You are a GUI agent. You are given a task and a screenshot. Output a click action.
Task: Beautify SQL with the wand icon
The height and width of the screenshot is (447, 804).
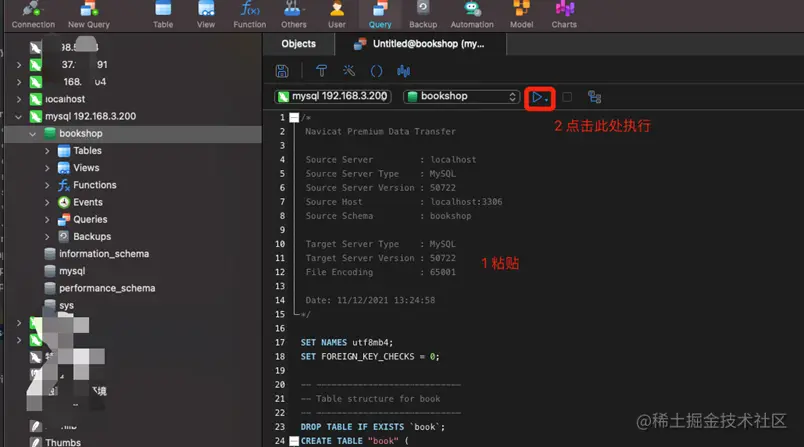click(349, 71)
